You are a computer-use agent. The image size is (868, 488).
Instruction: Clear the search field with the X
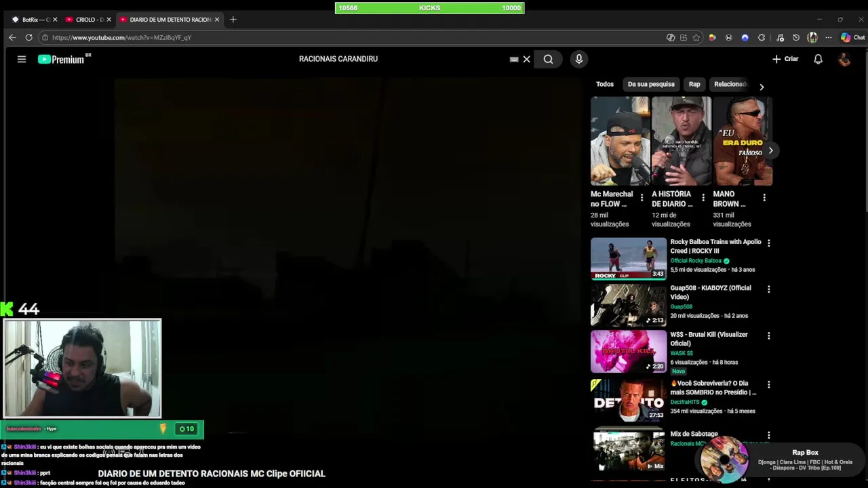[526, 59]
